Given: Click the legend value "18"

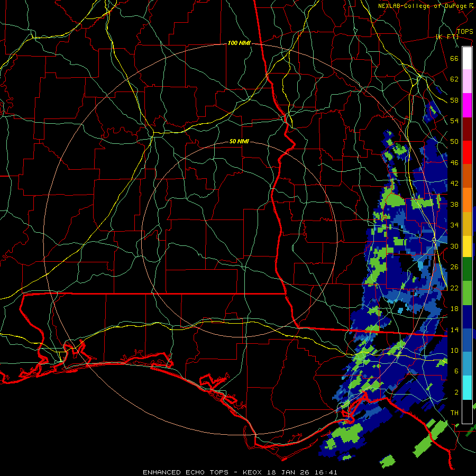Looking at the screenshot, I should (454, 309).
